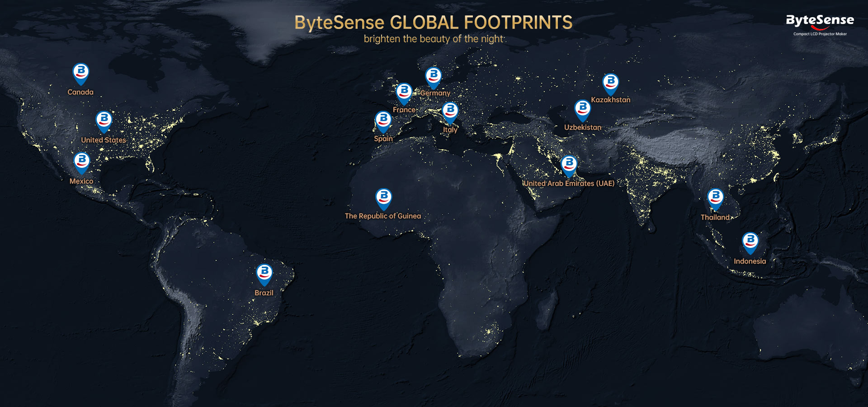The image size is (868, 407).
Task: Click the Thailand map marker
Action: click(x=715, y=199)
